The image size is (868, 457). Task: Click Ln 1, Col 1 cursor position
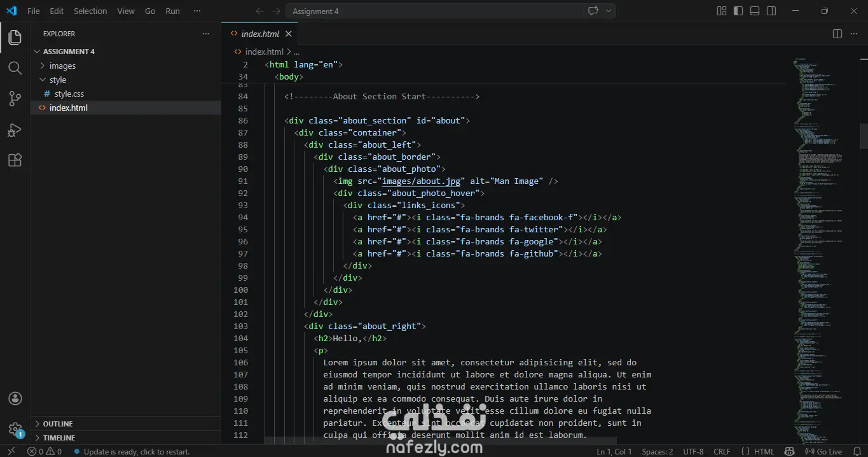click(614, 451)
